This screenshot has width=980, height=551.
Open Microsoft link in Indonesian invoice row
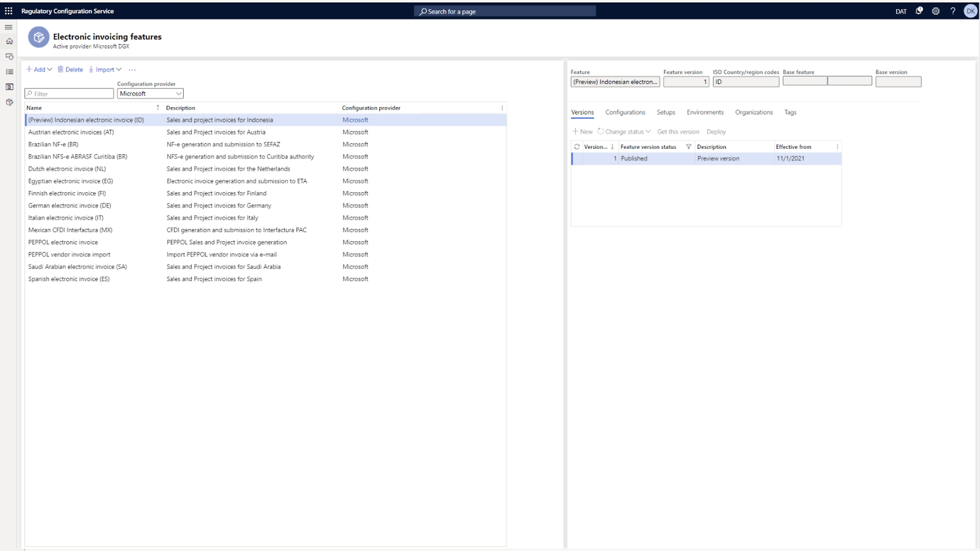(355, 120)
